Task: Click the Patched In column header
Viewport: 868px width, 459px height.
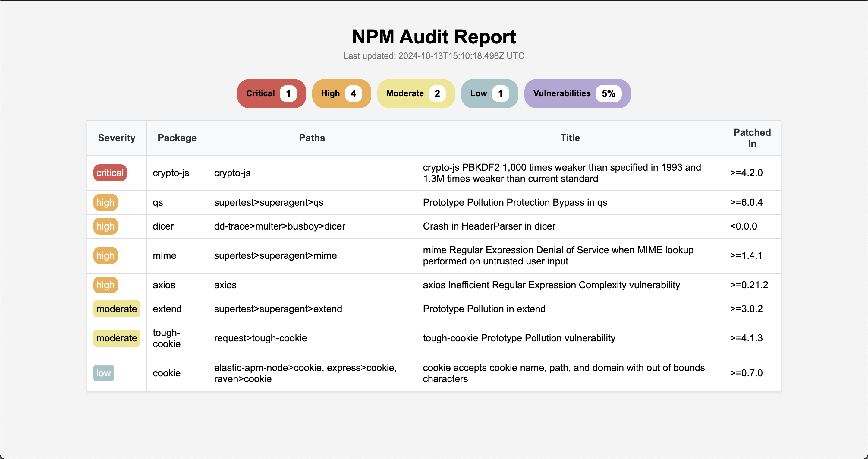Action: tap(752, 138)
